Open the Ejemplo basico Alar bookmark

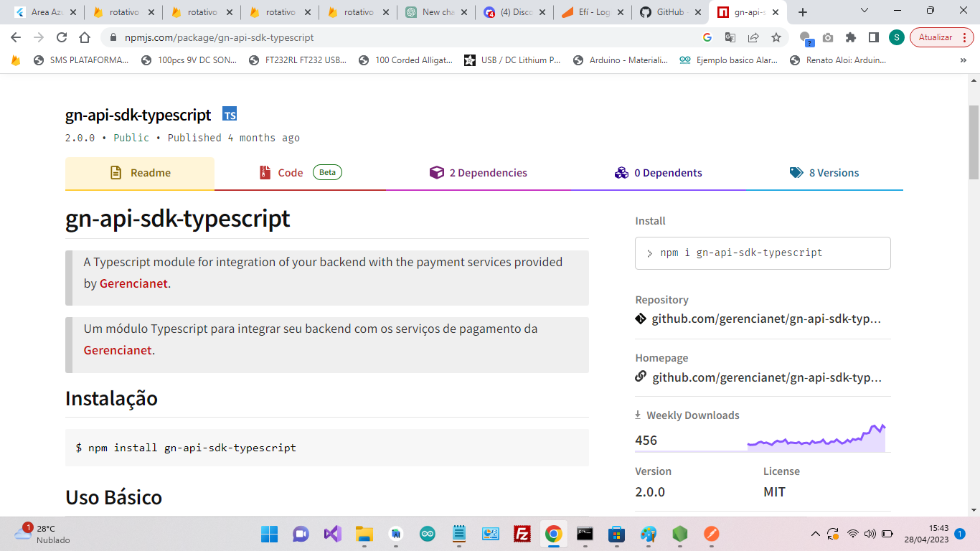pos(729,60)
